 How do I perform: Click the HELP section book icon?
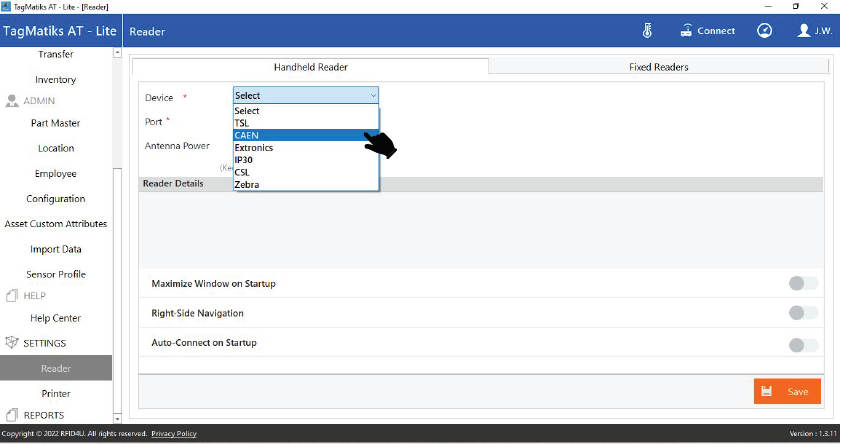(x=13, y=296)
